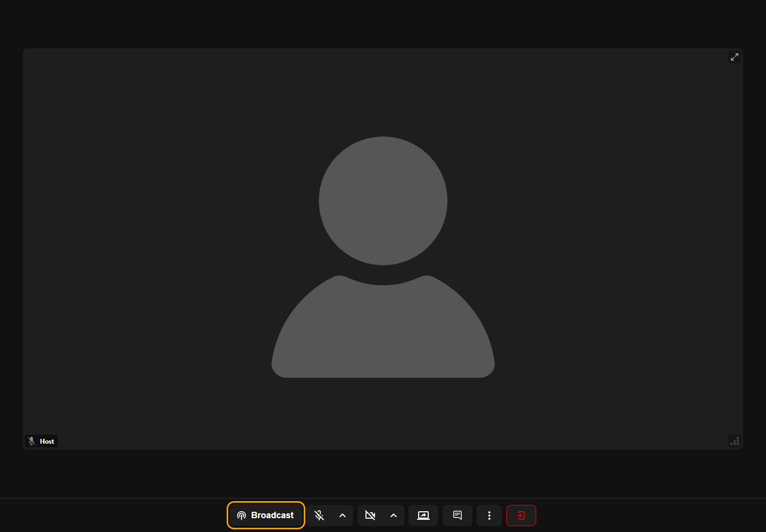Expand the Host video to fullscreen
The image size is (766, 532).
click(x=735, y=57)
